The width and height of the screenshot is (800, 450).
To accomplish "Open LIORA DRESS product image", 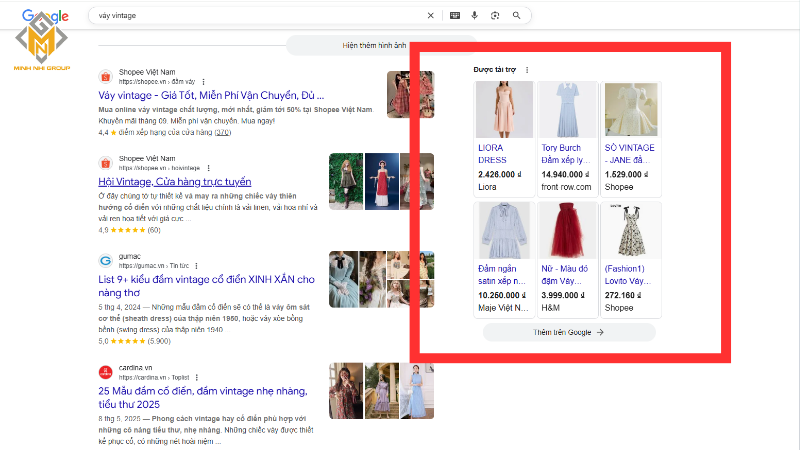I will click(x=504, y=110).
